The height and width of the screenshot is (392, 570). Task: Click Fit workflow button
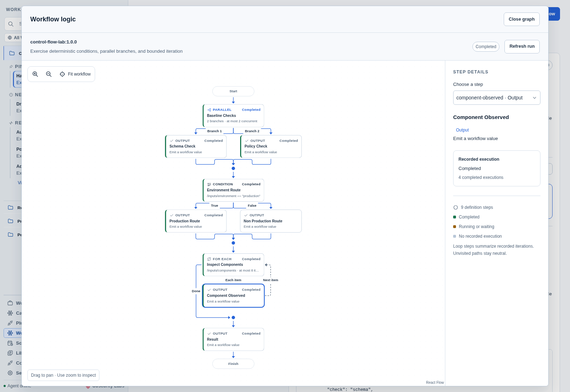pyautogui.click(x=75, y=74)
